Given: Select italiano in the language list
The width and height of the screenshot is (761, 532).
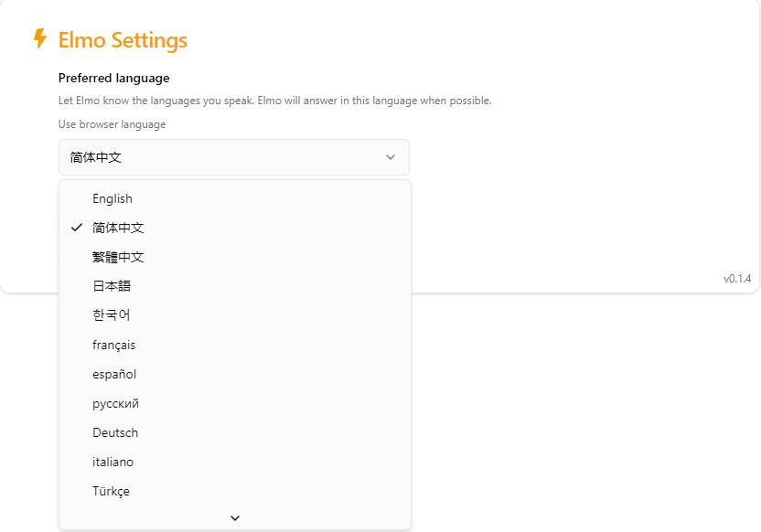Looking at the screenshot, I should click(235, 462).
